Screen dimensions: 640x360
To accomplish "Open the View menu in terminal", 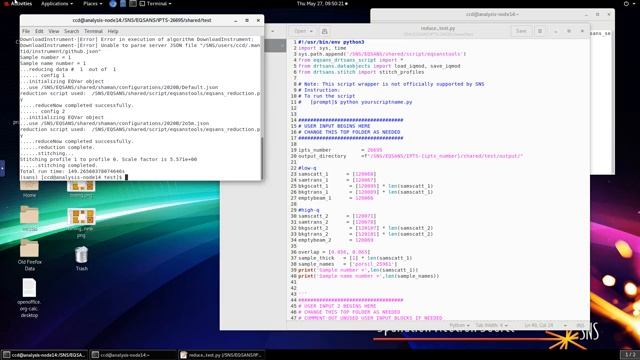I will 54,31.
